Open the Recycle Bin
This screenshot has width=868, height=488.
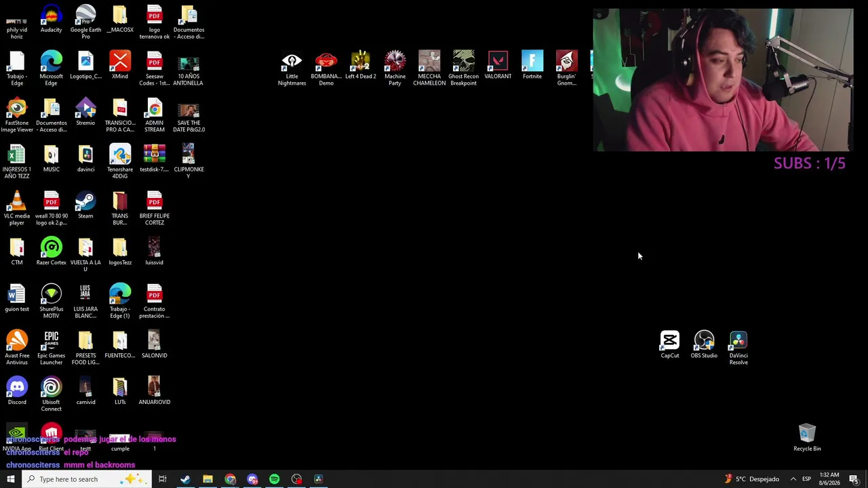click(x=807, y=438)
